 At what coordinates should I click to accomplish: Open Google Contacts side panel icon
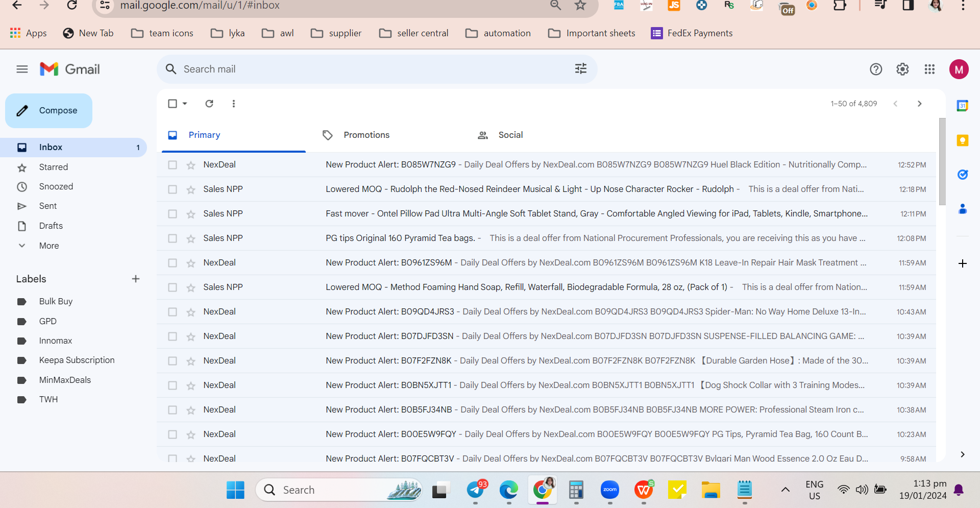click(963, 209)
